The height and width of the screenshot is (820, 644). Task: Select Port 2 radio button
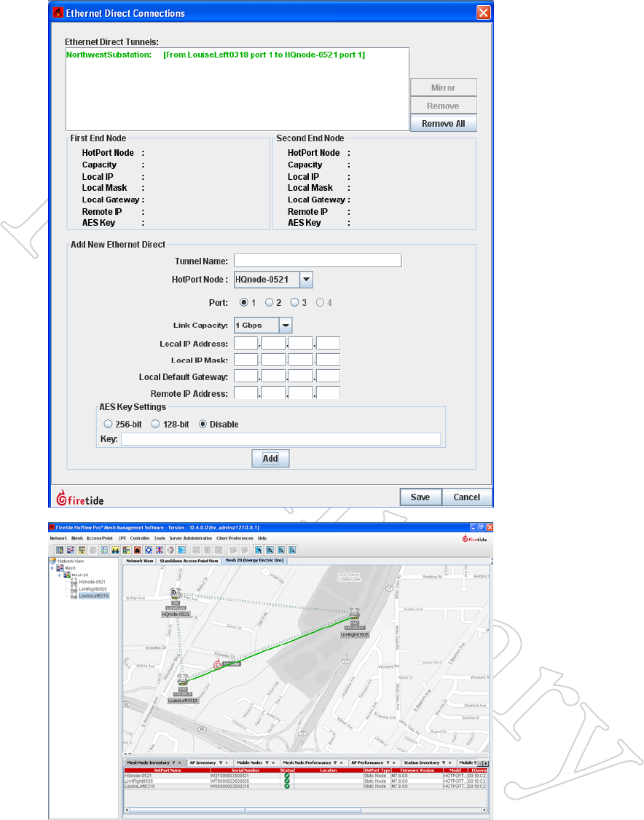click(269, 302)
